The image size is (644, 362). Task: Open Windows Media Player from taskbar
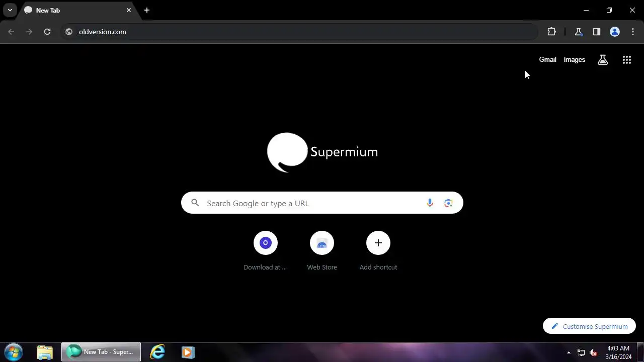point(188,352)
